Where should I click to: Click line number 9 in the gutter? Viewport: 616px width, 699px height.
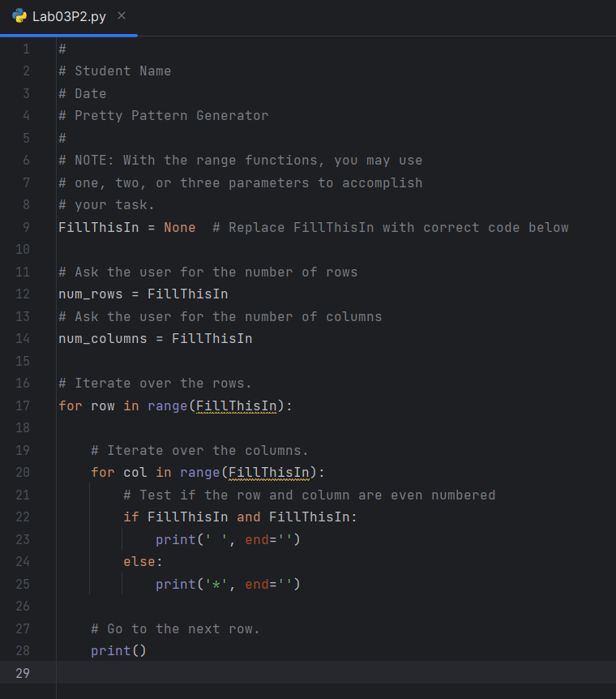click(x=26, y=227)
